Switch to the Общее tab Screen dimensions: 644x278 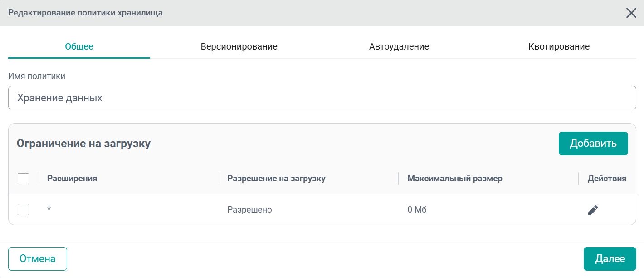coord(79,46)
